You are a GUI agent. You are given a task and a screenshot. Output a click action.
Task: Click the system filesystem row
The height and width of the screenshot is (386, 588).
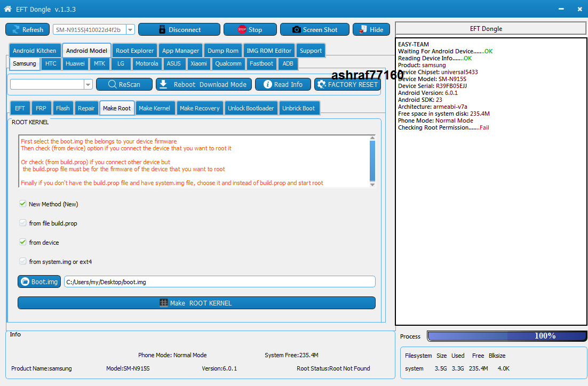(x=457, y=368)
